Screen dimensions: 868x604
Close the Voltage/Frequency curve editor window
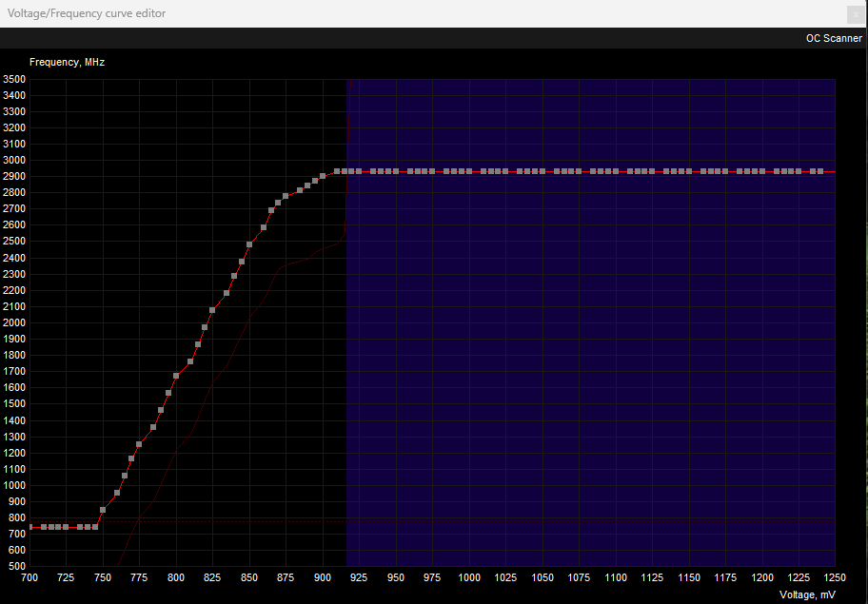(854, 13)
